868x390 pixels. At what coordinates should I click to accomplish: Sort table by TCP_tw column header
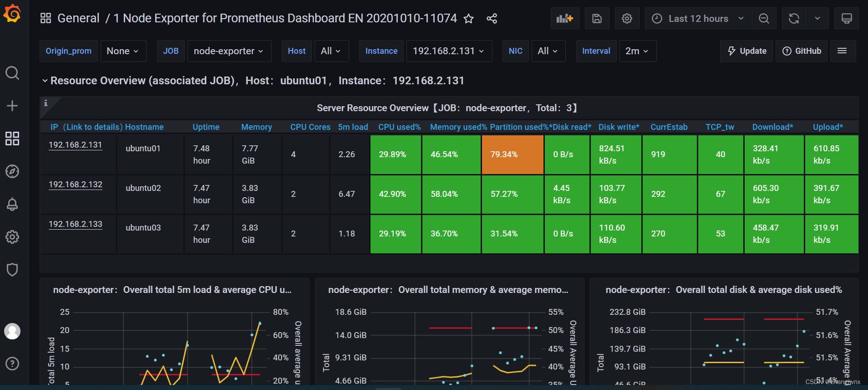coord(720,127)
